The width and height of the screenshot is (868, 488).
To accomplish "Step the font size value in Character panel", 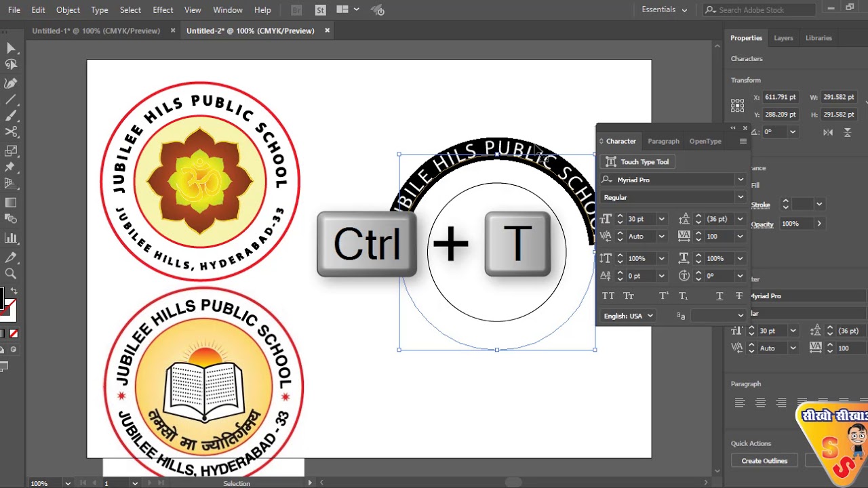I will (620, 219).
